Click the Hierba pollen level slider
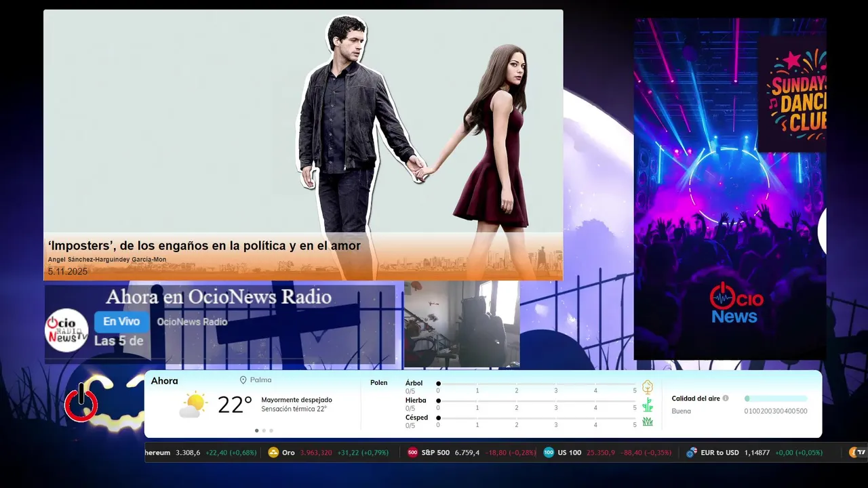 coord(536,401)
